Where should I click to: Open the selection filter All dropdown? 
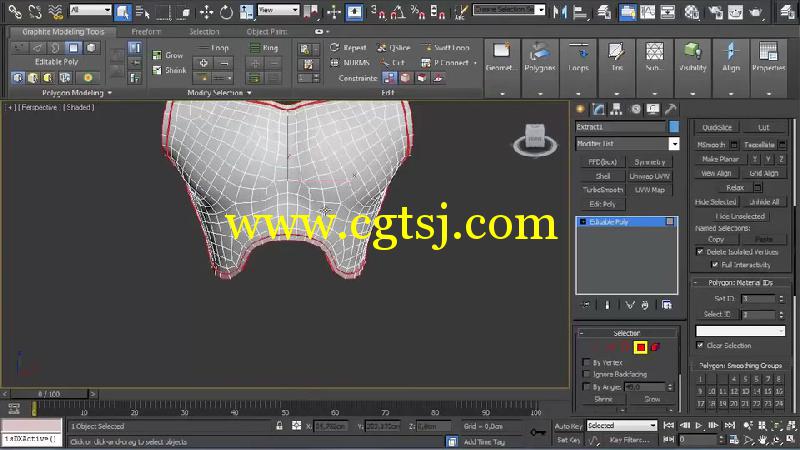pyautogui.click(x=90, y=10)
